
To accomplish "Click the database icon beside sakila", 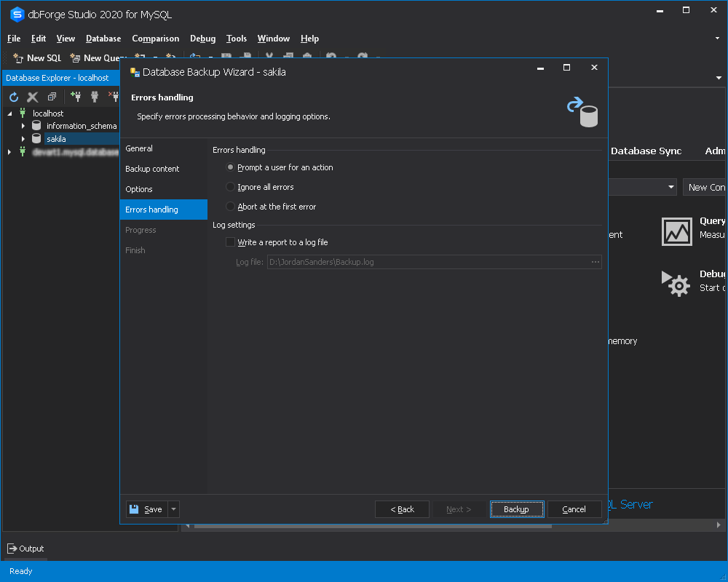I will [36, 138].
